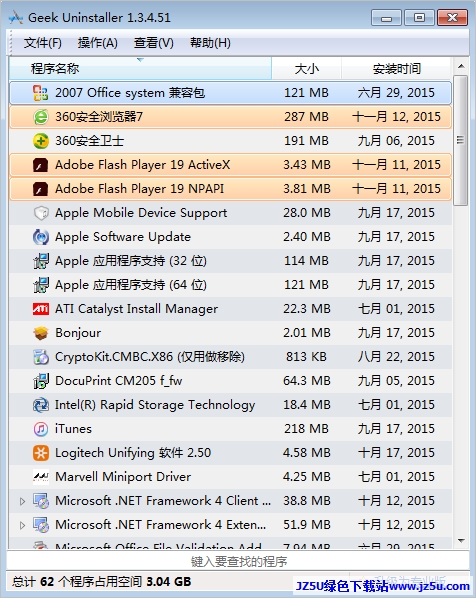Select the Bonjour package icon
Screen dimensions: 476x598
(x=41, y=333)
